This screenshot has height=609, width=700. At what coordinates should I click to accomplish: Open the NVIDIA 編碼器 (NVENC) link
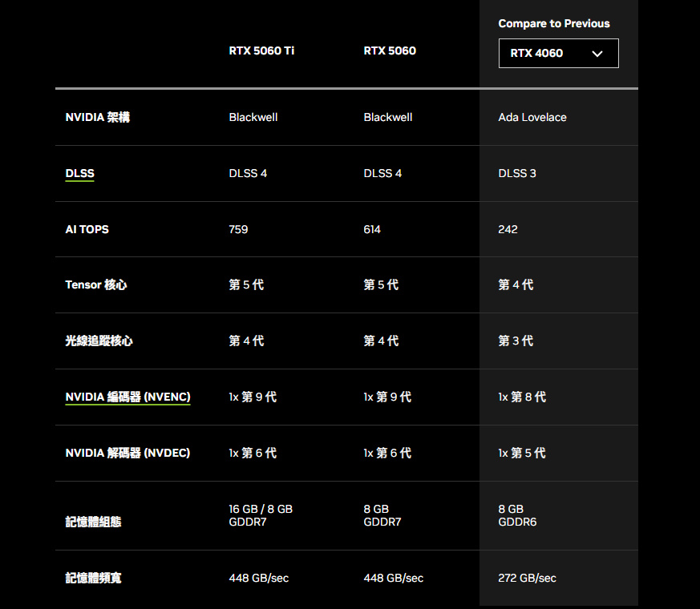[x=127, y=397]
